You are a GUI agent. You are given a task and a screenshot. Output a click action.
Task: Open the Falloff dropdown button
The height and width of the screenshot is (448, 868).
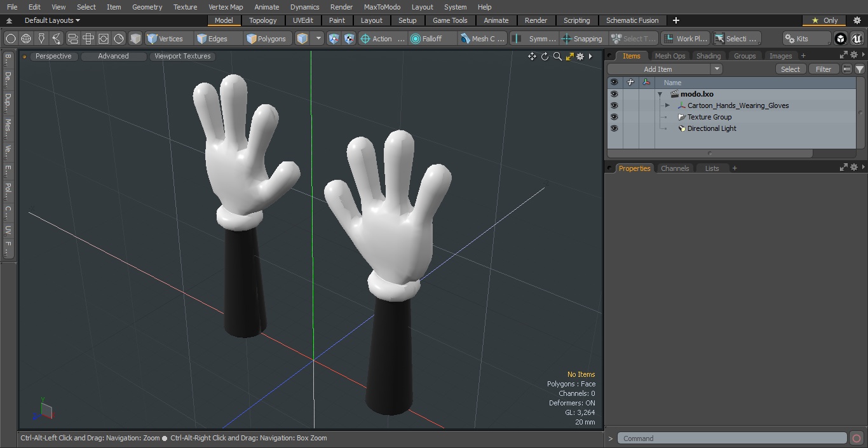click(433, 39)
